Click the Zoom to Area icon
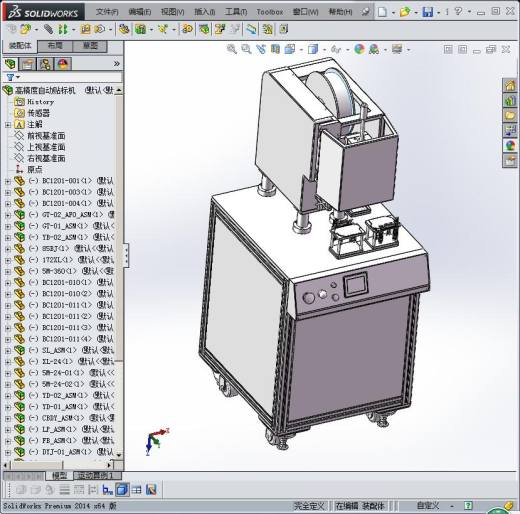Image resolution: width=520 pixels, height=514 pixels. click(x=246, y=49)
